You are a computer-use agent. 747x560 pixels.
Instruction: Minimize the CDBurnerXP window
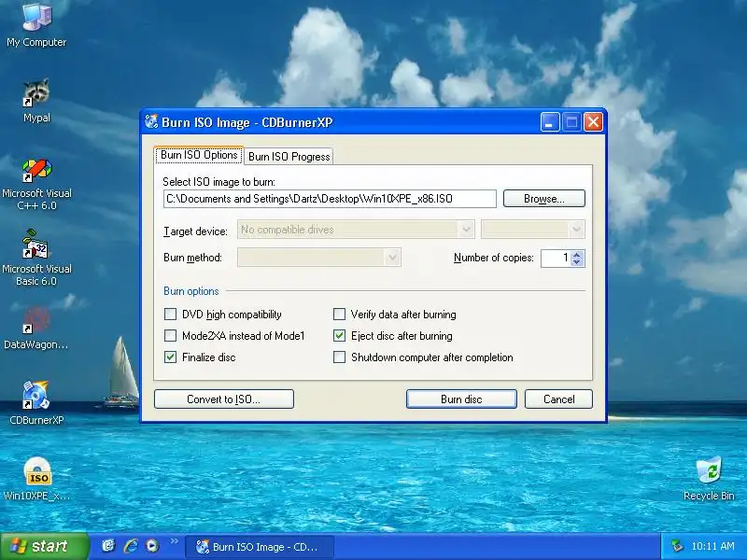click(550, 122)
